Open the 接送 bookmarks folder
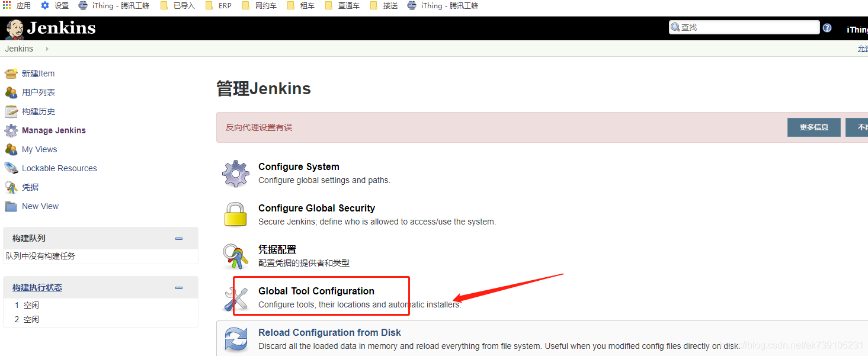Viewport: 868px width, 356px height. tap(383, 5)
